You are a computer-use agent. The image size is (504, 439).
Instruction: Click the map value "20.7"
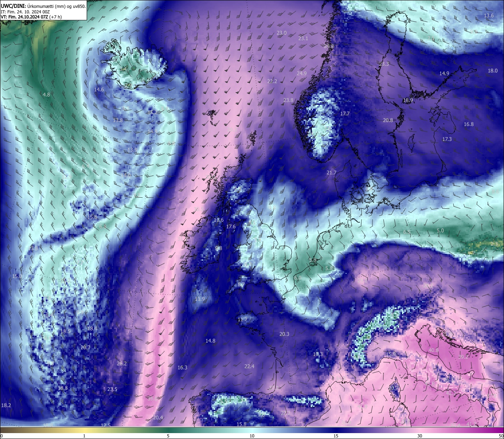(x=85, y=348)
